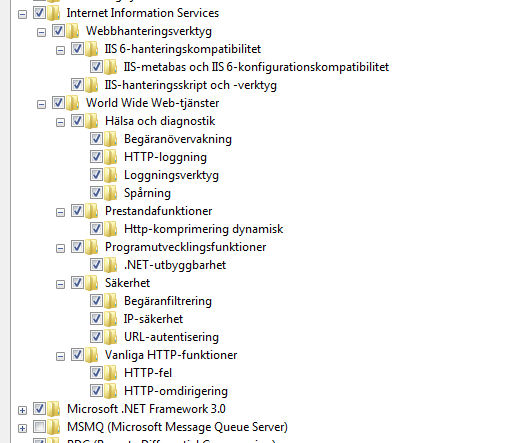508x443 pixels.
Task: Uncheck the Begäranövervakning checkbox
Action: click(x=96, y=139)
